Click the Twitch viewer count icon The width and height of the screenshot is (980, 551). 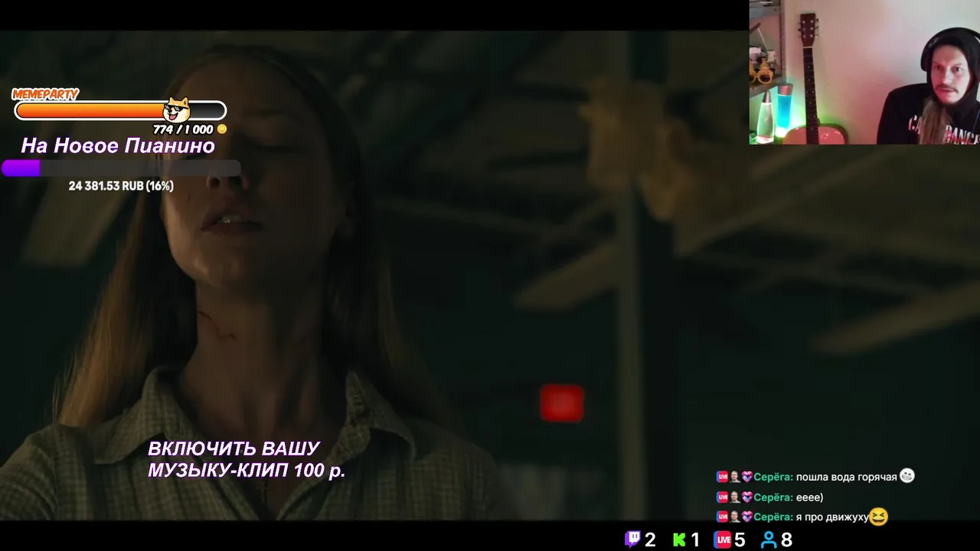(x=632, y=540)
